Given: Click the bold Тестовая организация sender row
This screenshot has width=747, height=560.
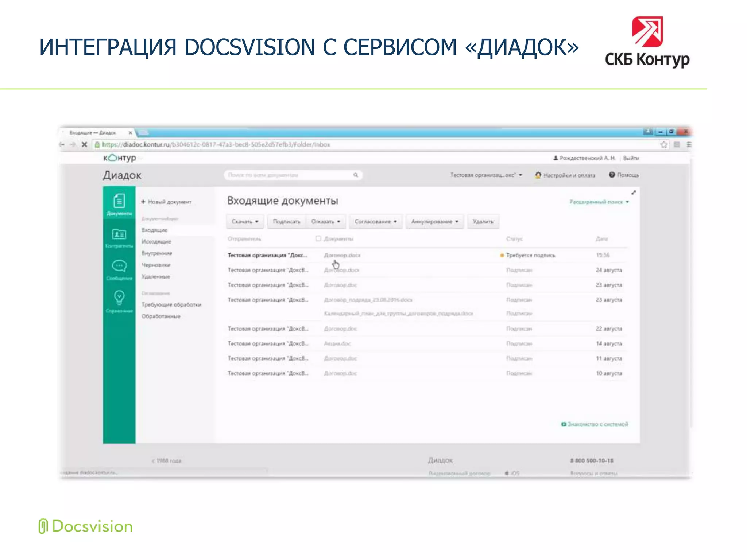Looking at the screenshot, I should [x=267, y=255].
